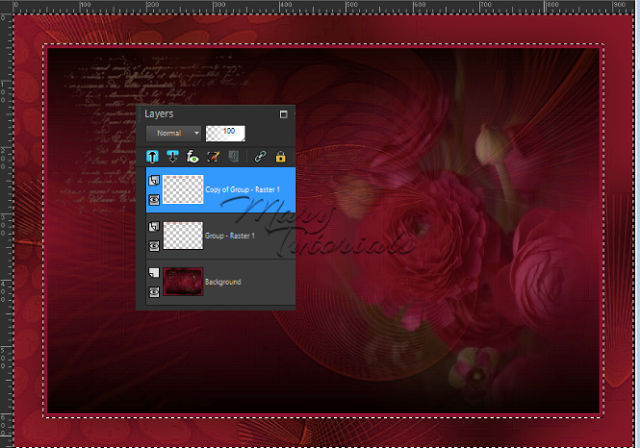Click the chain link icon in Layers toolbar
Image resolution: width=640 pixels, height=448 pixels.
(261, 156)
